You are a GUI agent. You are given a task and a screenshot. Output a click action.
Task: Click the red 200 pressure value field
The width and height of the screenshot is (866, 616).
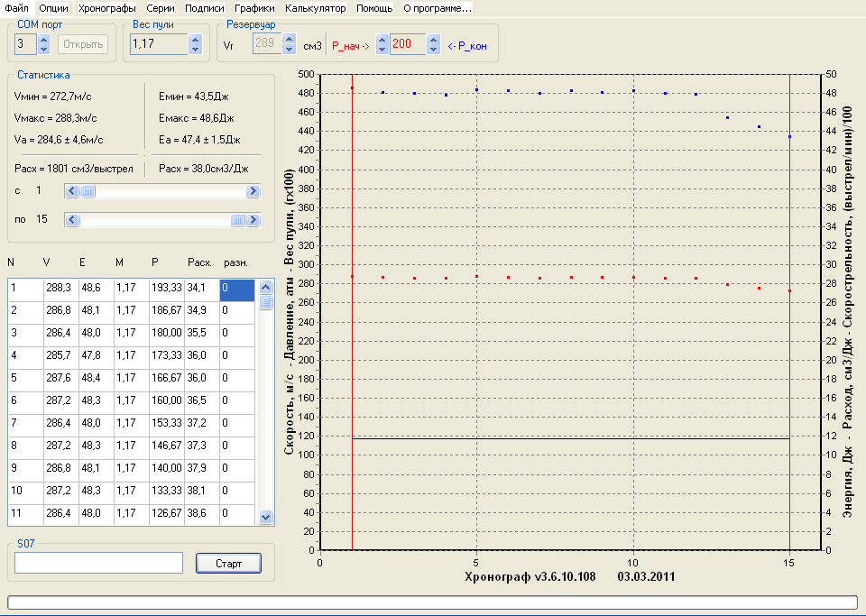407,44
